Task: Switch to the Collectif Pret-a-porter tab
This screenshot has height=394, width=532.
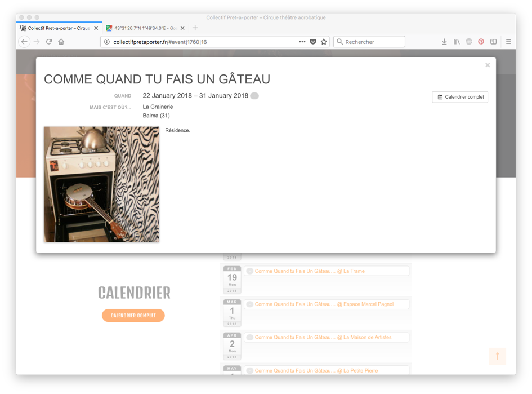Action: coord(59,28)
